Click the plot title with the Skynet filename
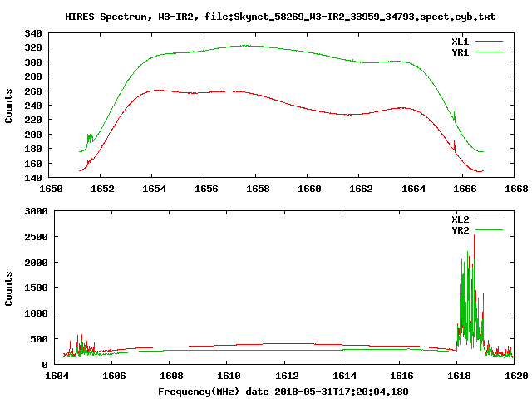532x399 pixels. (x=280, y=17)
